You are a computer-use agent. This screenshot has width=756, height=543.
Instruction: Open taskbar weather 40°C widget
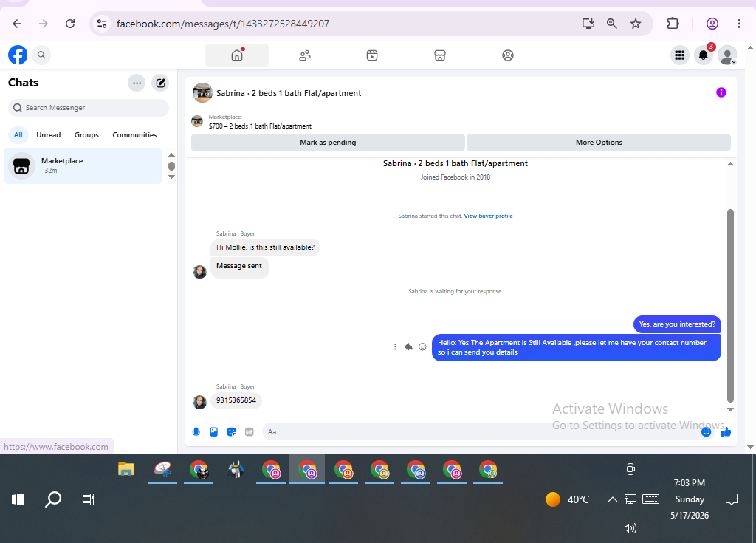click(568, 499)
